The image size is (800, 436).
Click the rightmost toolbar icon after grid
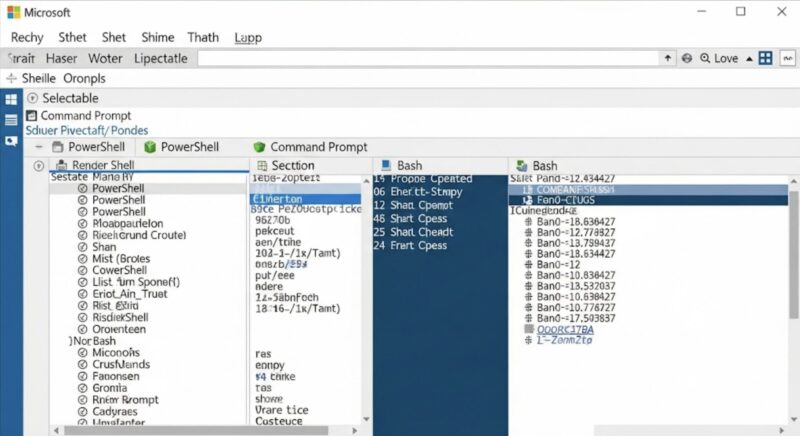788,59
